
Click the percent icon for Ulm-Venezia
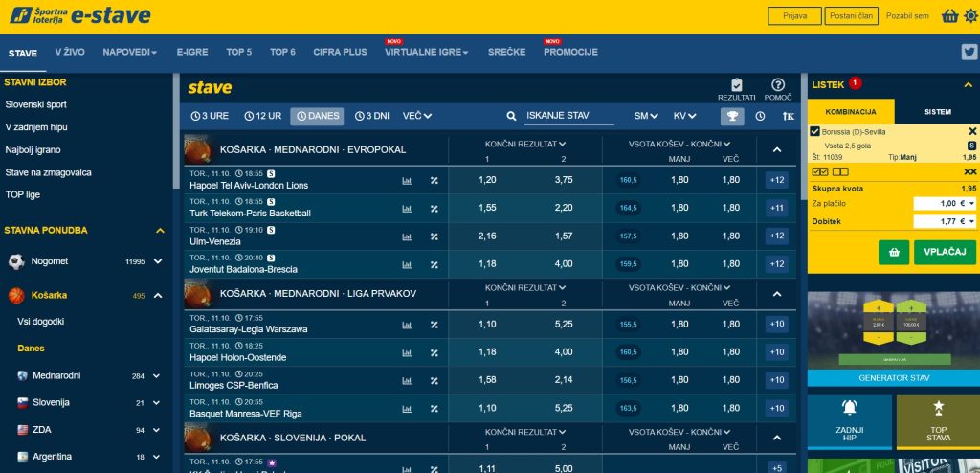(434, 236)
